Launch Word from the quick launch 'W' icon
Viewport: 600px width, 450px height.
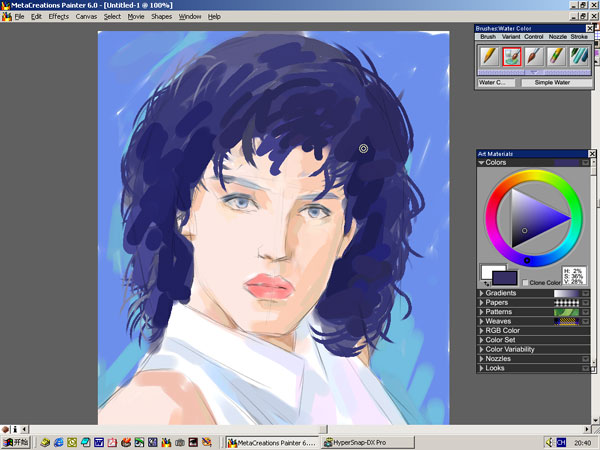coord(99,442)
